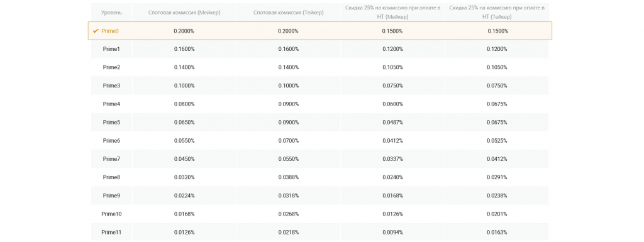This screenshot has height=242, width=644.
Task: Click the Спотовая комиссия (Мейкер) header
Action: (184, 13)
